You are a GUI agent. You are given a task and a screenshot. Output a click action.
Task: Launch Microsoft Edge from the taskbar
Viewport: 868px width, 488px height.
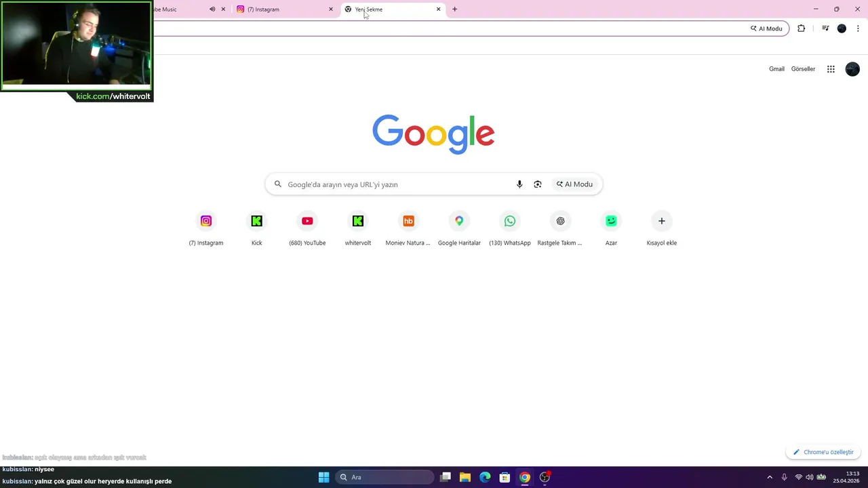(x=485, y=477)
